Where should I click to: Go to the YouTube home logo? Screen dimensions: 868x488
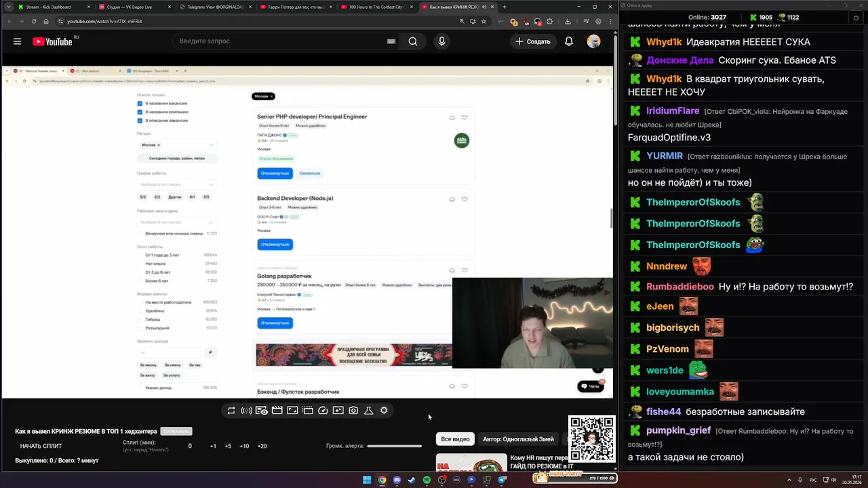[52, 41]
